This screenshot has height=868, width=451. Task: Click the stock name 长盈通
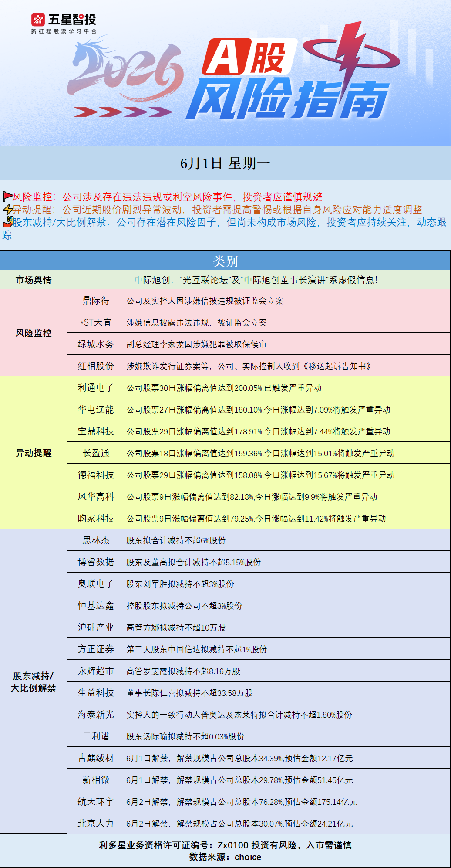coord(96,453)
